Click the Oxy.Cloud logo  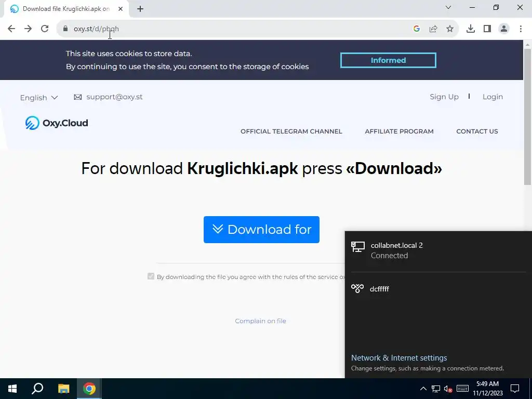(x=57, y=123)
